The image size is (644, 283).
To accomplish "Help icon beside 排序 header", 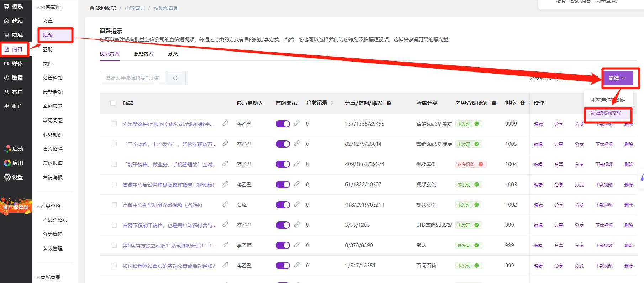I will (x=522, y=103).
